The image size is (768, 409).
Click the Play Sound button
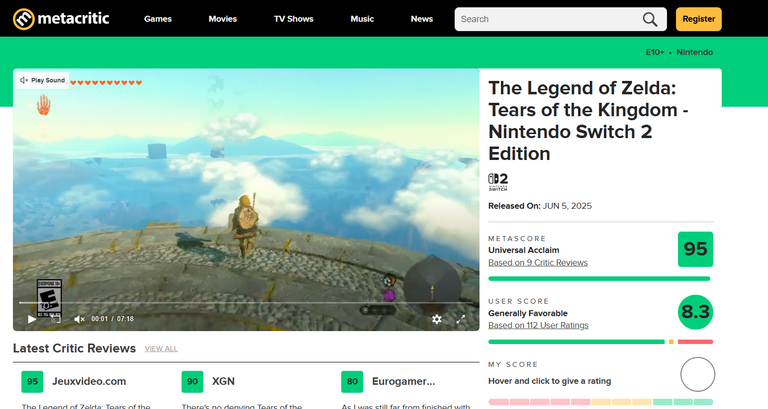point(43,80)
